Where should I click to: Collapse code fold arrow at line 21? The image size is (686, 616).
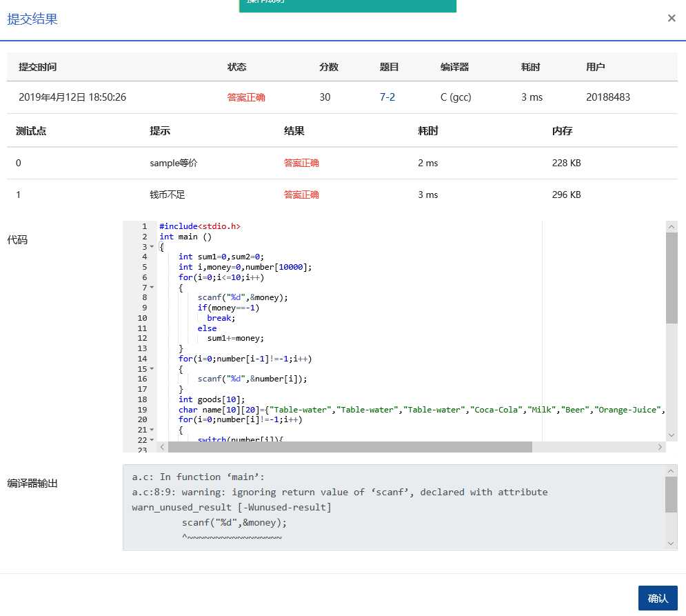(x=152, y=430)
